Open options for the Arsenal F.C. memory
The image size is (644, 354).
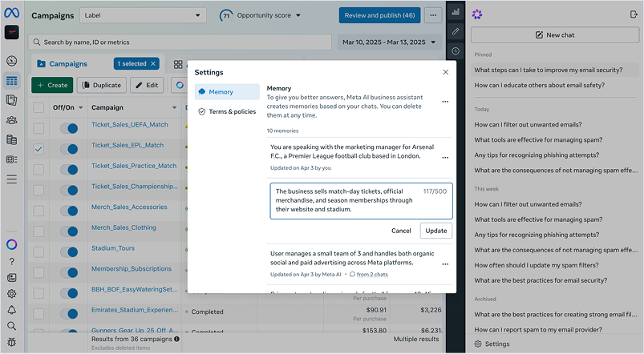click(x=445, y=158)
